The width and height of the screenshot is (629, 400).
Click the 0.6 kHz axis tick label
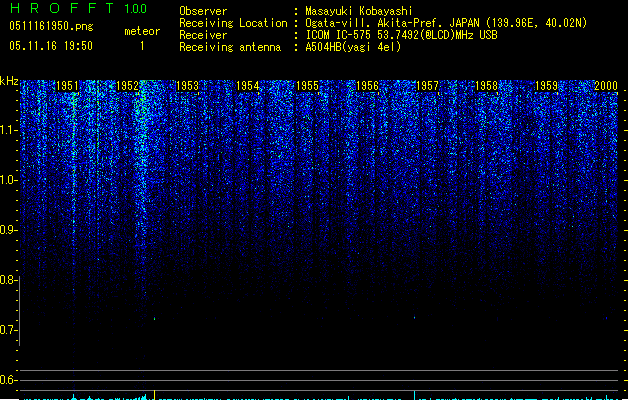point(8,380)
